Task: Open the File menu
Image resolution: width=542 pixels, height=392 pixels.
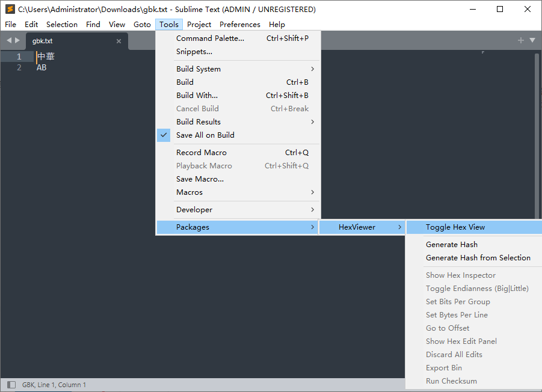Action: (x=10, y=25)
